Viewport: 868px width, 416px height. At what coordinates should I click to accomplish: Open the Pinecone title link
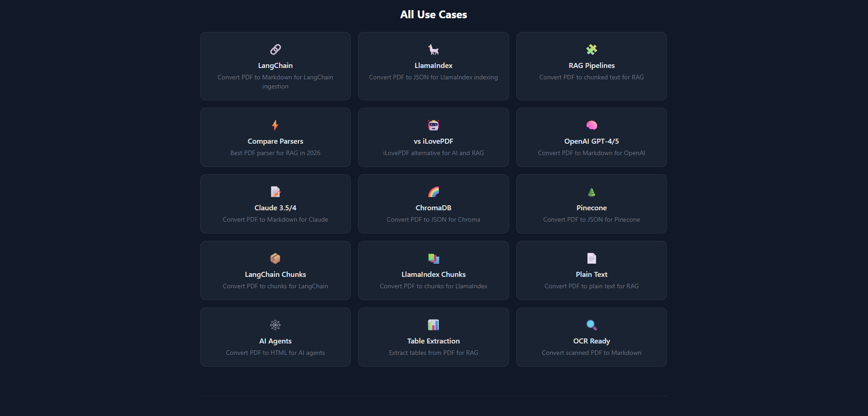tap(592, 208)
